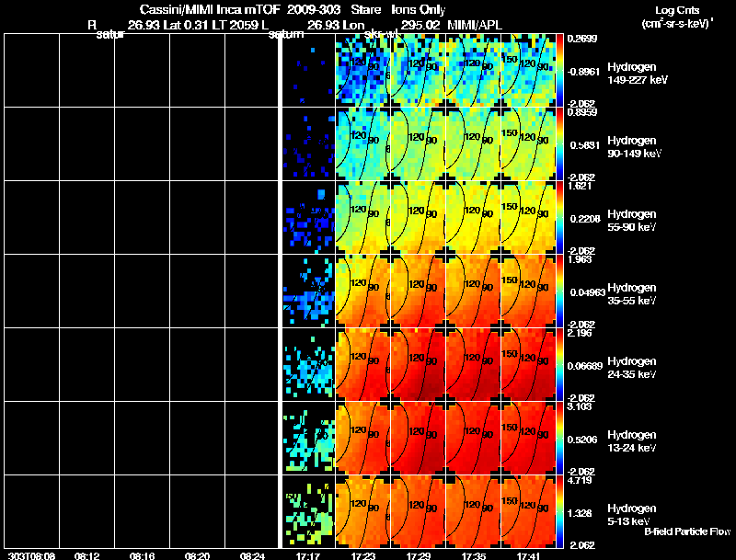
Task: Click the Hydrogen 149-227 keV color bar
Action: (559, 71)
